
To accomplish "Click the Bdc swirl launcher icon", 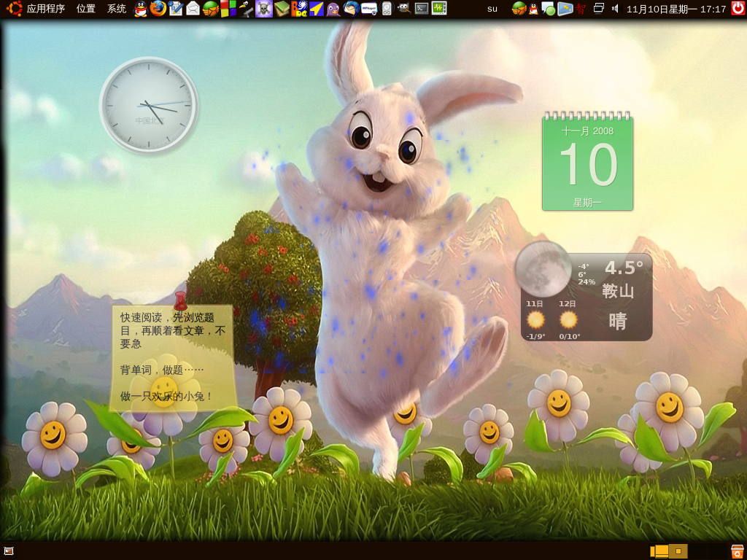I will click(298, 9).
